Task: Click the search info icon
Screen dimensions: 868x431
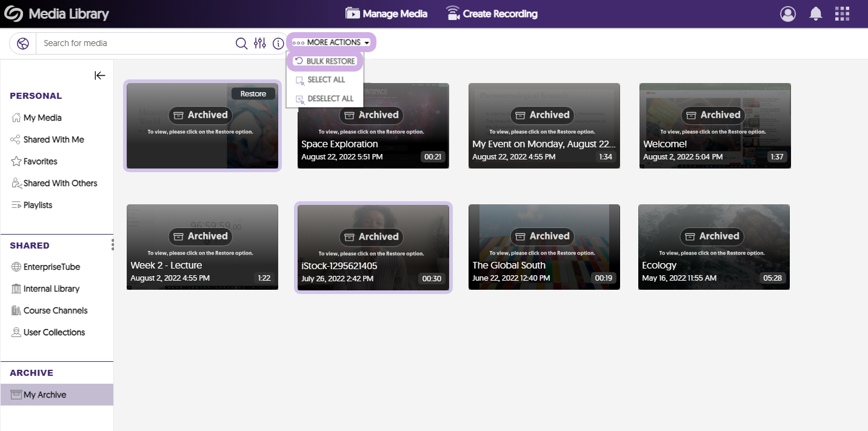Action: tap(278, 43)
